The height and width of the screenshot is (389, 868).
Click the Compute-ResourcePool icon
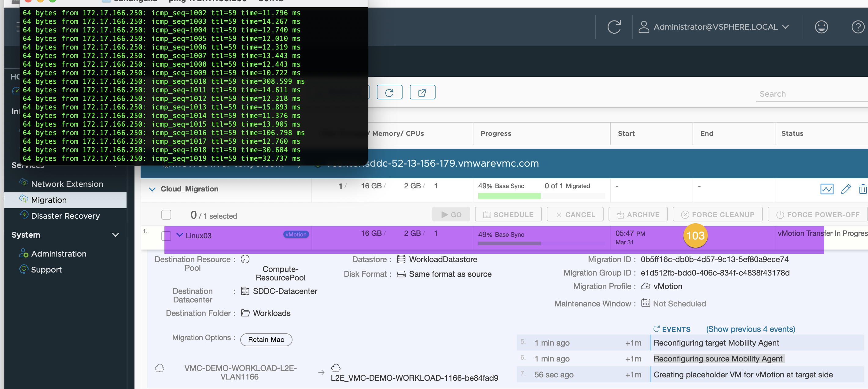245,259
